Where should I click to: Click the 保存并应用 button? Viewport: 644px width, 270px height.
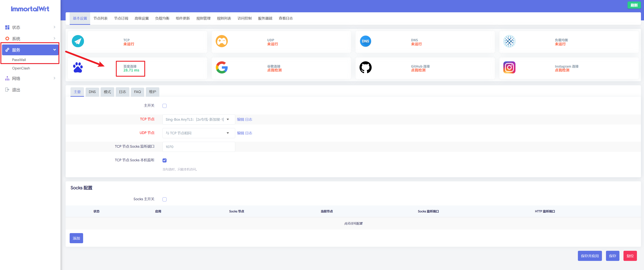590,256
